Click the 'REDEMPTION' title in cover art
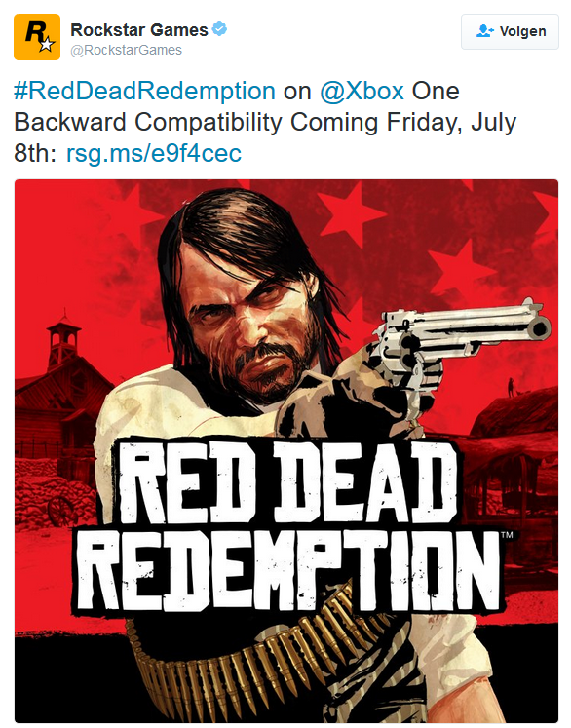Viewport: 571px width, 728px height. (x=290, y=571)
